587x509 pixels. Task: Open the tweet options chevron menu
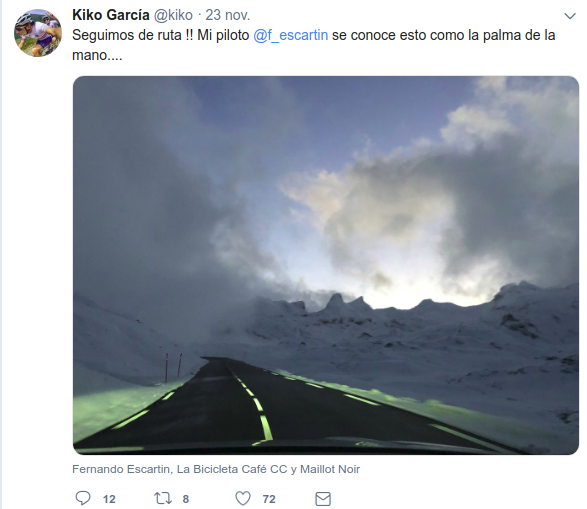[570, 16]
